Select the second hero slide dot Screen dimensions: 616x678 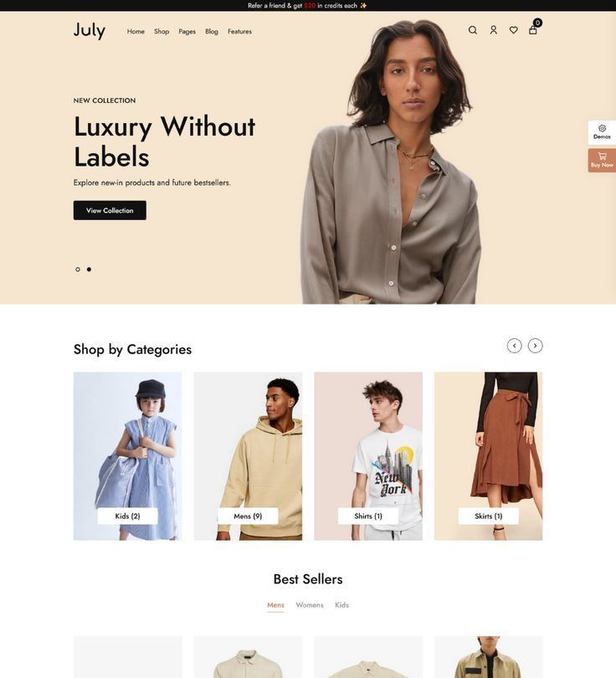coord(89,270)
